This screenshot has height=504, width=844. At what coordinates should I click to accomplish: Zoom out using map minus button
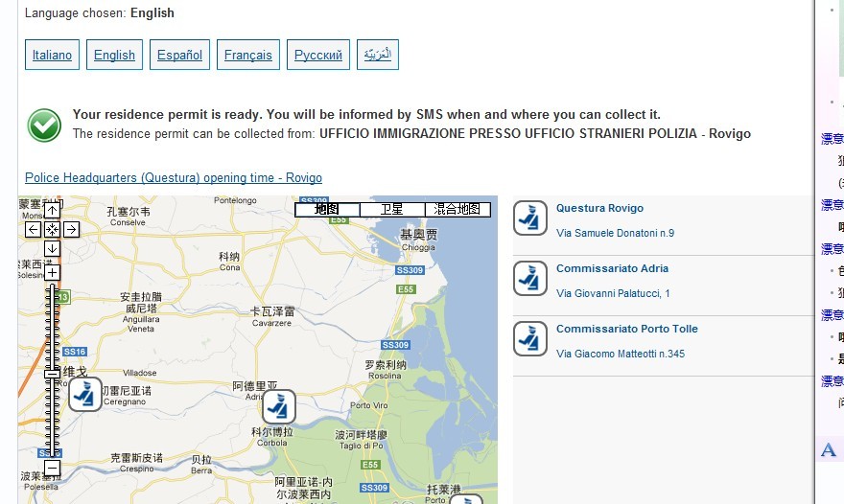tap(52, 468)
